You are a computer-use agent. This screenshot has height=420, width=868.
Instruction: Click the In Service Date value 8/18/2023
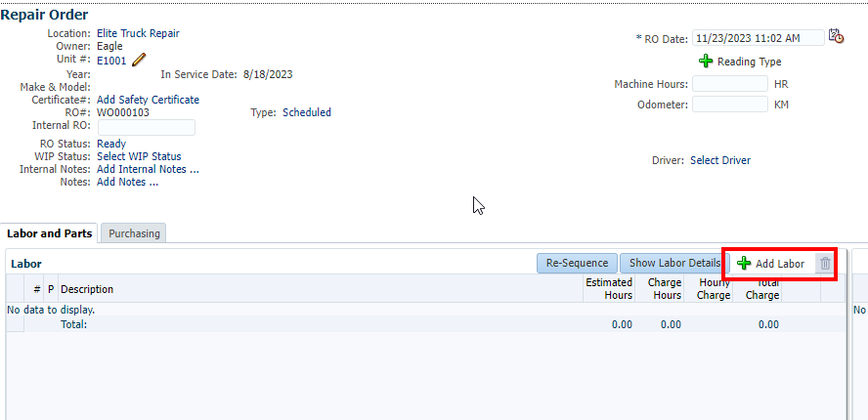(x=268, y=74)
